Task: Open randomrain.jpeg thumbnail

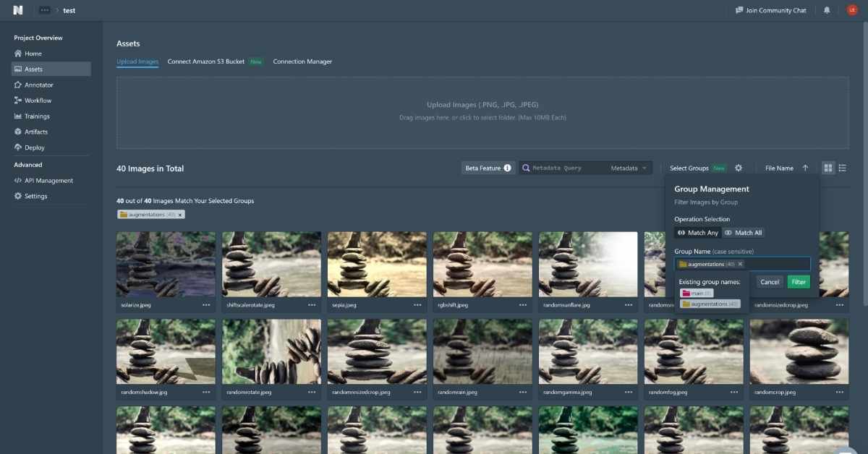Action: [x=482, y=351]
